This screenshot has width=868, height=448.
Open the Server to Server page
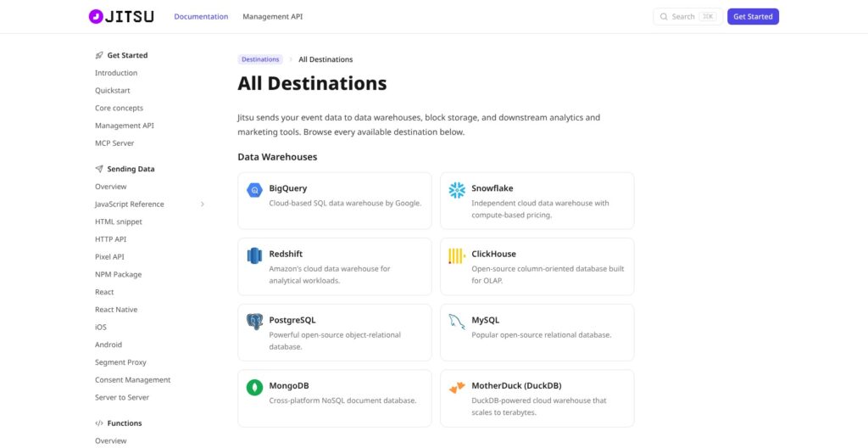tap(122, 398)
